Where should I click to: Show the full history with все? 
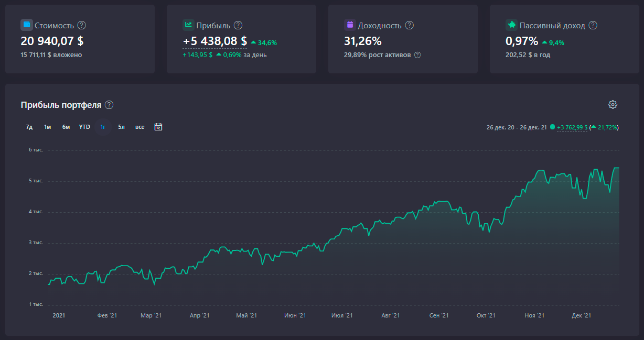click(x=139, y=127)
